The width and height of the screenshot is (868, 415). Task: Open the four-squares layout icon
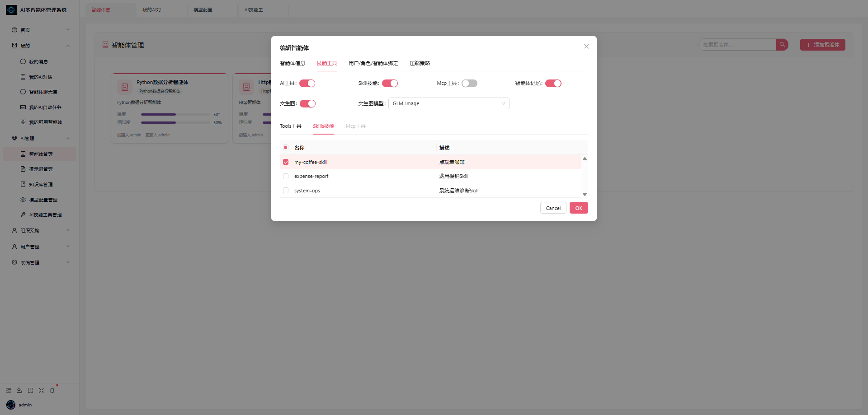(x=30, y=390)
